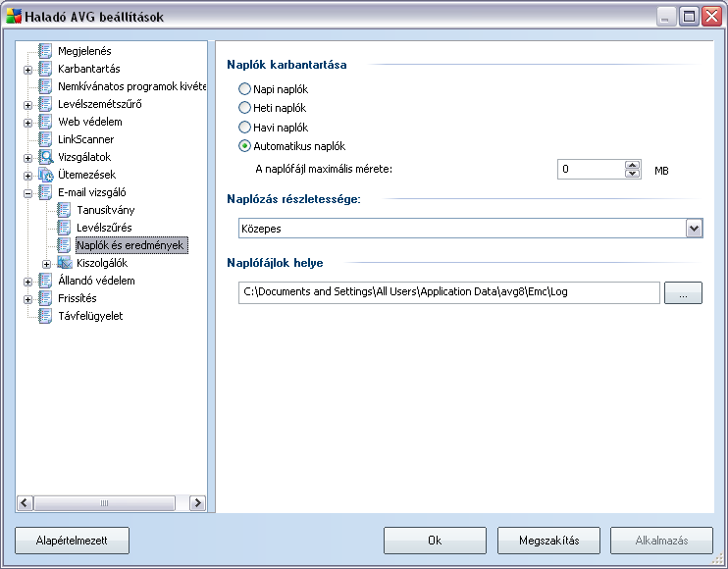Collapse the E-mail vizsgáló tree node
The height and width of the screenshot is (569, 728).
(x=27, y=193)
